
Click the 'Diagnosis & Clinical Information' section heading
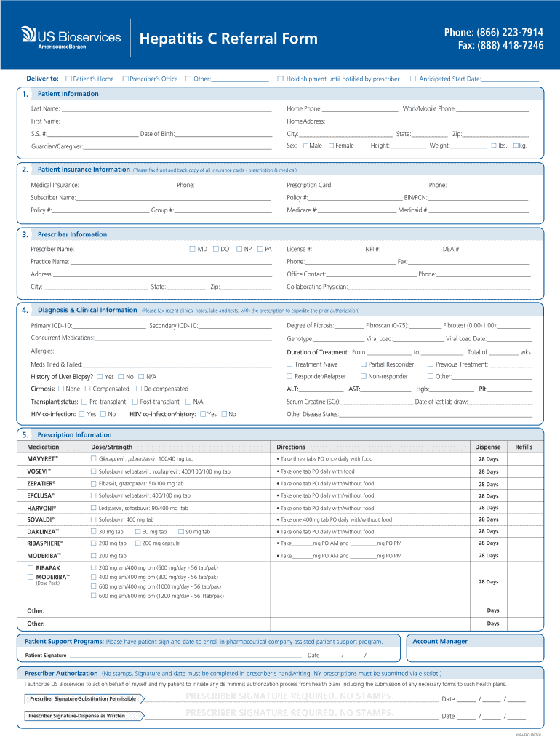[x=87, y=310]
